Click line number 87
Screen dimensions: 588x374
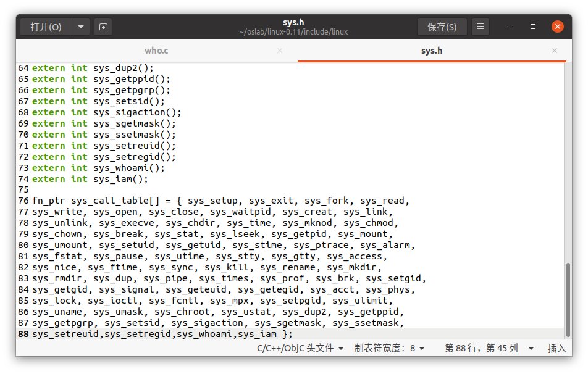[23, 323]
